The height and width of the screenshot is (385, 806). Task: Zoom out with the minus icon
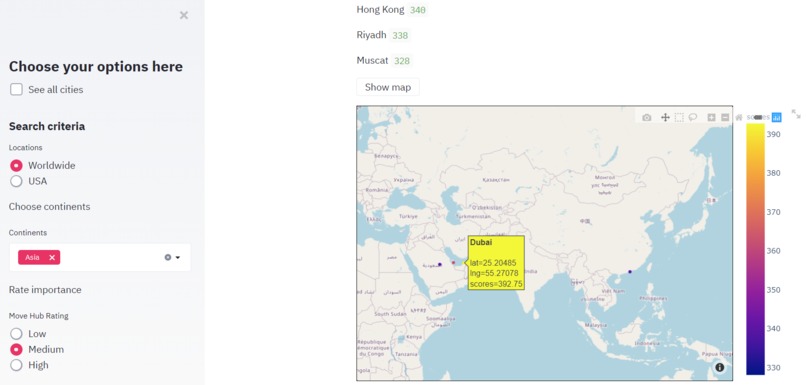[x=725, y=118]
